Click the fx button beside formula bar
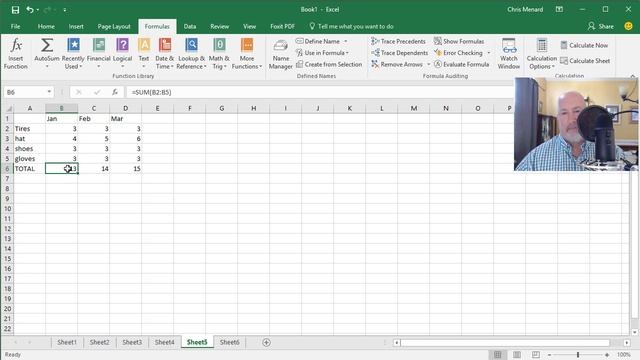640x360 pixels. (115, 92)
